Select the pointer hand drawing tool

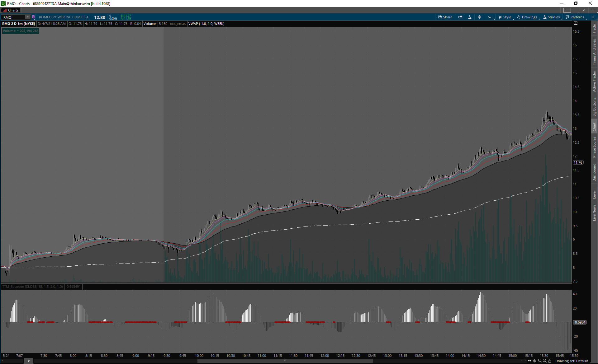pos(550,361)
